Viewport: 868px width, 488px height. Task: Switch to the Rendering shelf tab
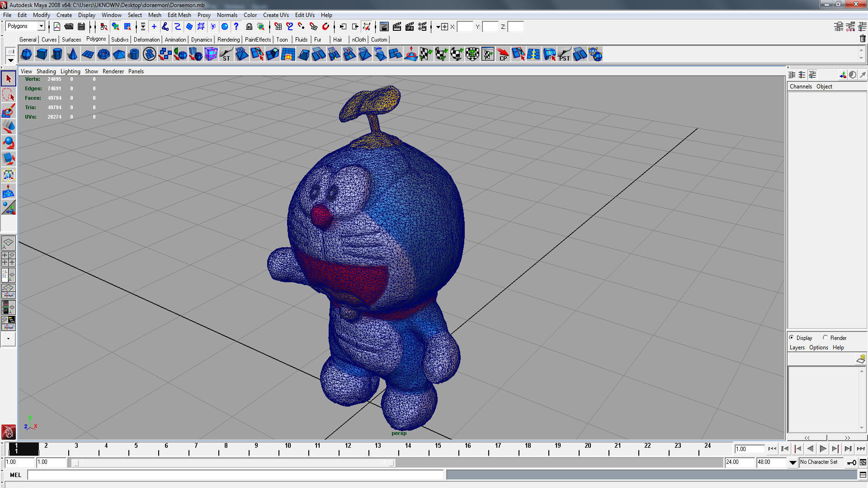[x=228, y=40]
